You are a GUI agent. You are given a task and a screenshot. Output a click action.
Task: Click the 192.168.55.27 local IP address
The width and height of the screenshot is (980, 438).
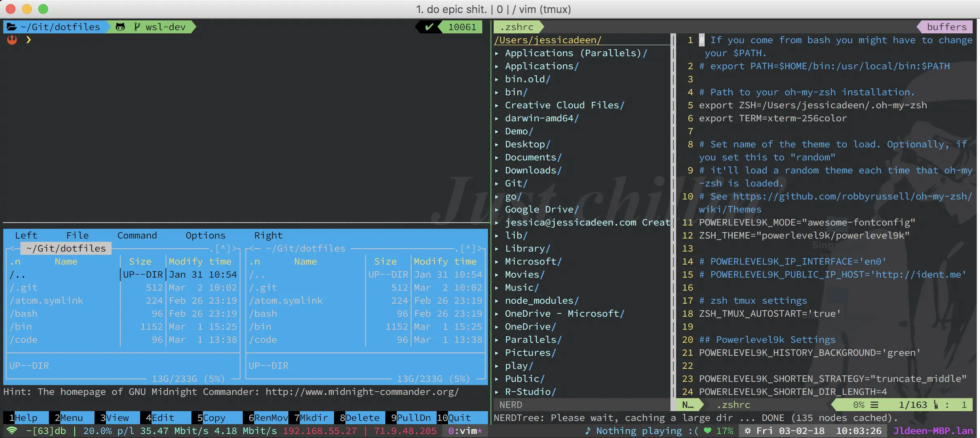[320, 431]
